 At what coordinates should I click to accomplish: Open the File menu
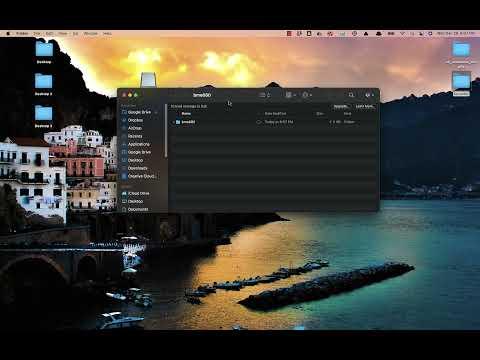(x=37, y=34)
